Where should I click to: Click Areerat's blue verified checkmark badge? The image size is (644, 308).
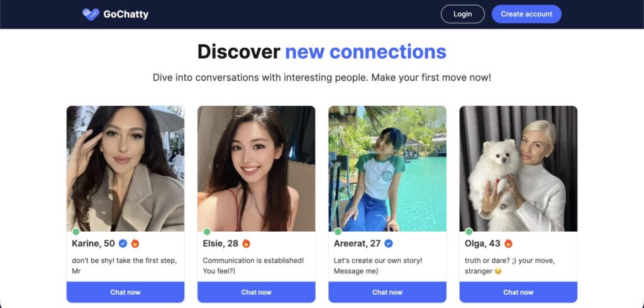(x=389, y=243)
